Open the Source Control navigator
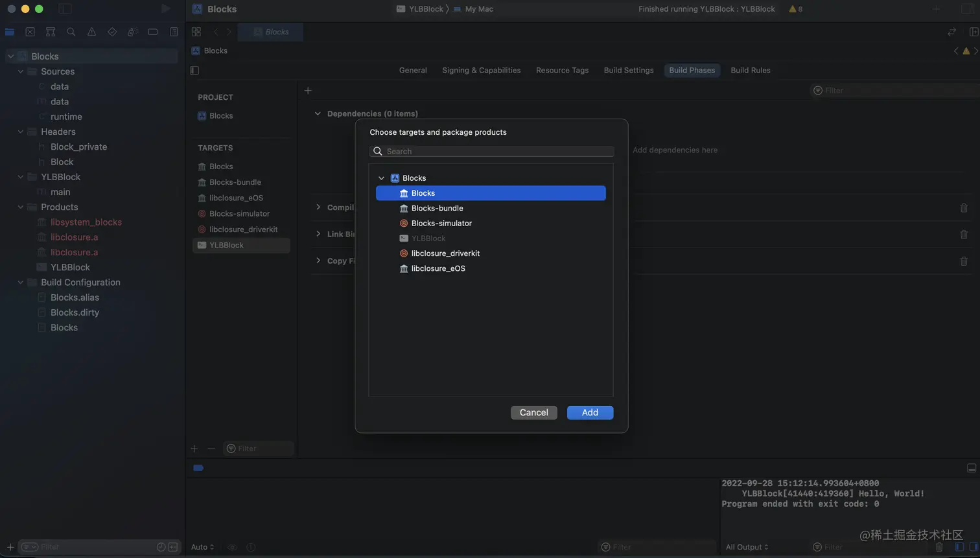 tap(30, 32)
